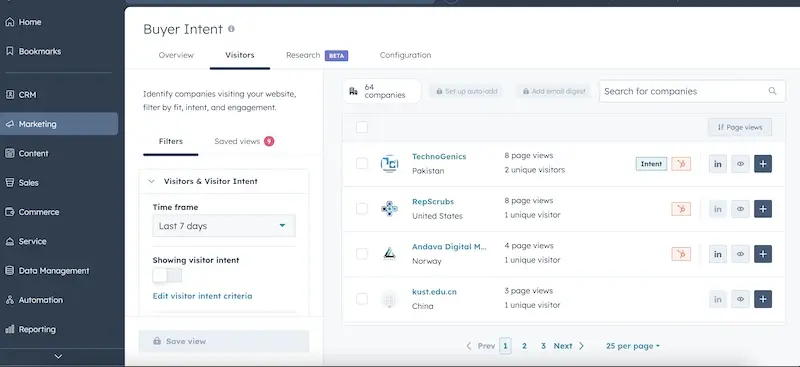The image size is (800, 367).
Task: Select the Filters tab
Action: (170, 141)
